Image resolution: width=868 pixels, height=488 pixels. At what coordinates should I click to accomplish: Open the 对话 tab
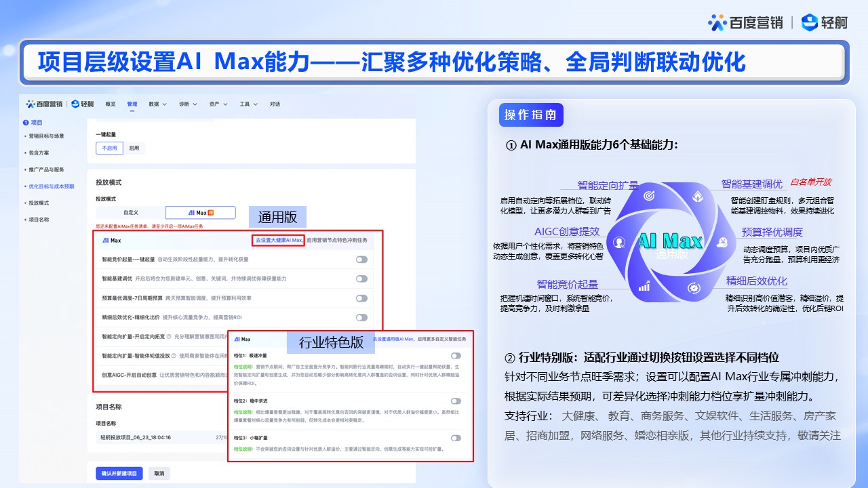coord(275,104)
